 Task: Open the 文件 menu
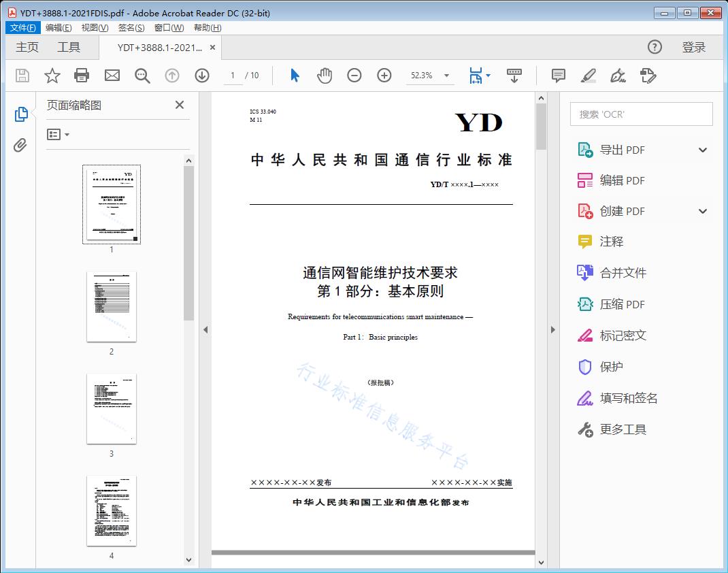tap(22, 27)
